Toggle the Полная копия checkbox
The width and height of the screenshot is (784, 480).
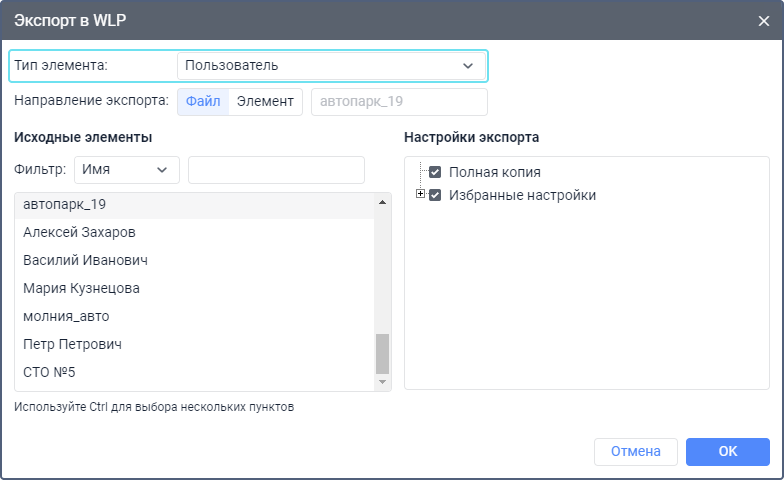click(435, 172)
